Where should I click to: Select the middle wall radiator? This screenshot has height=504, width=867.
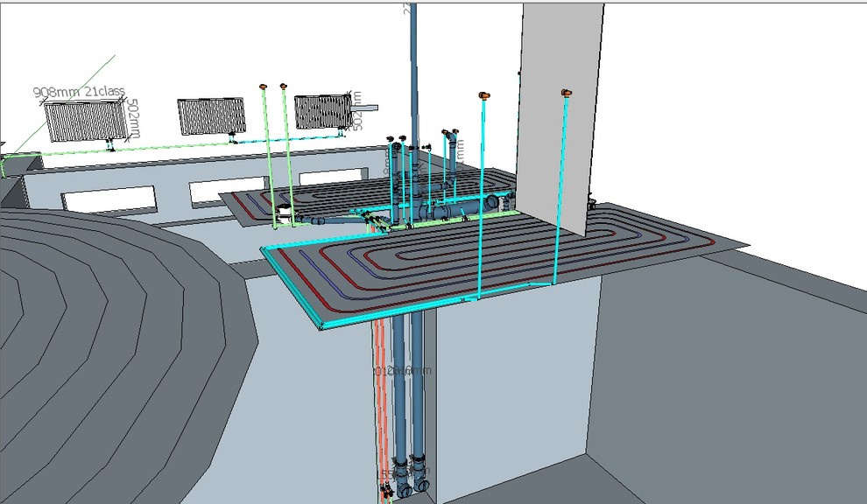tap(211, 116)
